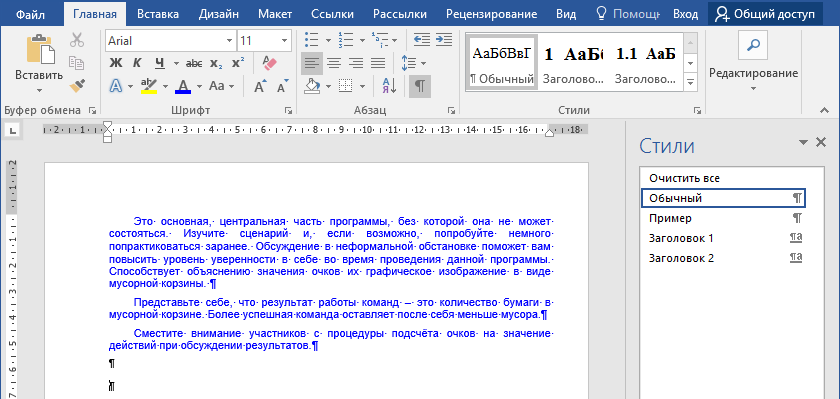
Task: Open the font name dropdown arrow
Action: click(x=230, y=41)
